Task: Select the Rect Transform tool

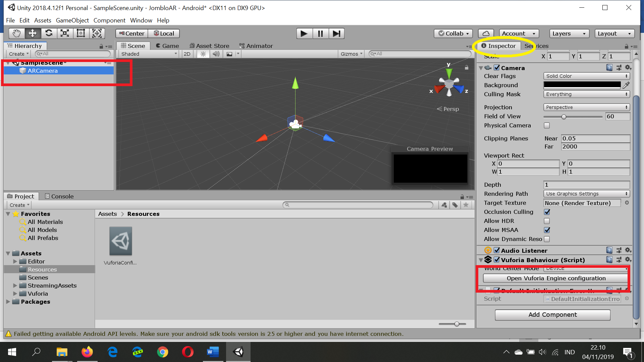Action: pyautogui.click(x=81, y=33)
